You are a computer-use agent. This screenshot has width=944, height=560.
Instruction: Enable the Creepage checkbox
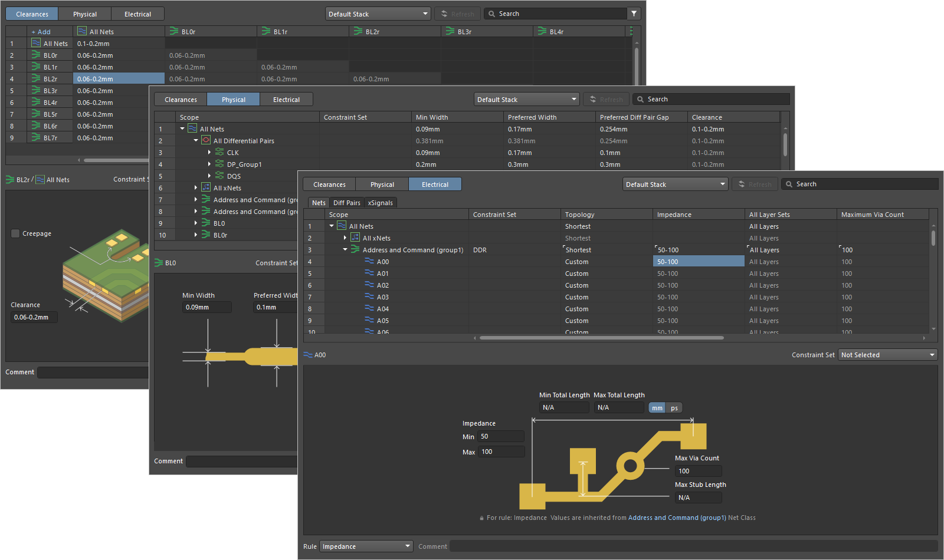pyautogui.click(x=15, y=233)
